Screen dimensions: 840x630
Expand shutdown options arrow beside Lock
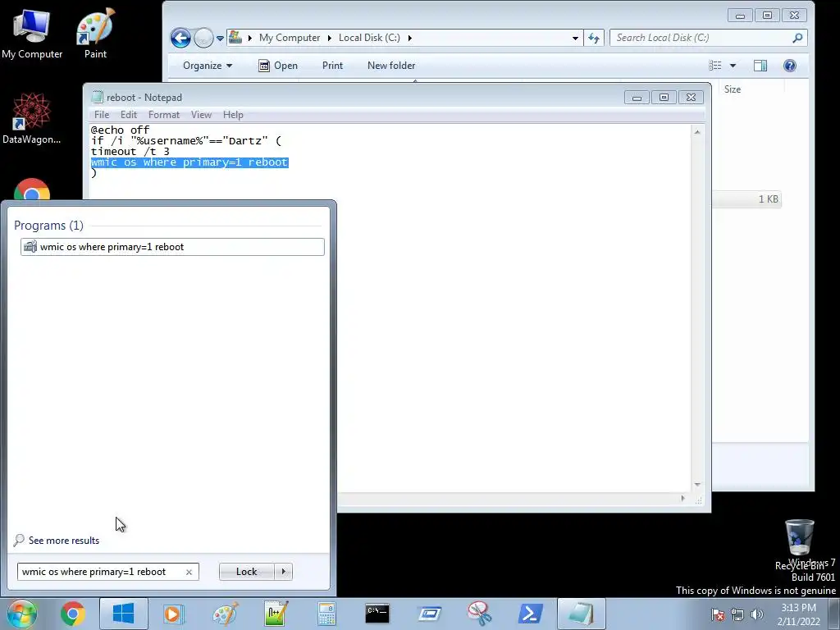click(283, 572)
